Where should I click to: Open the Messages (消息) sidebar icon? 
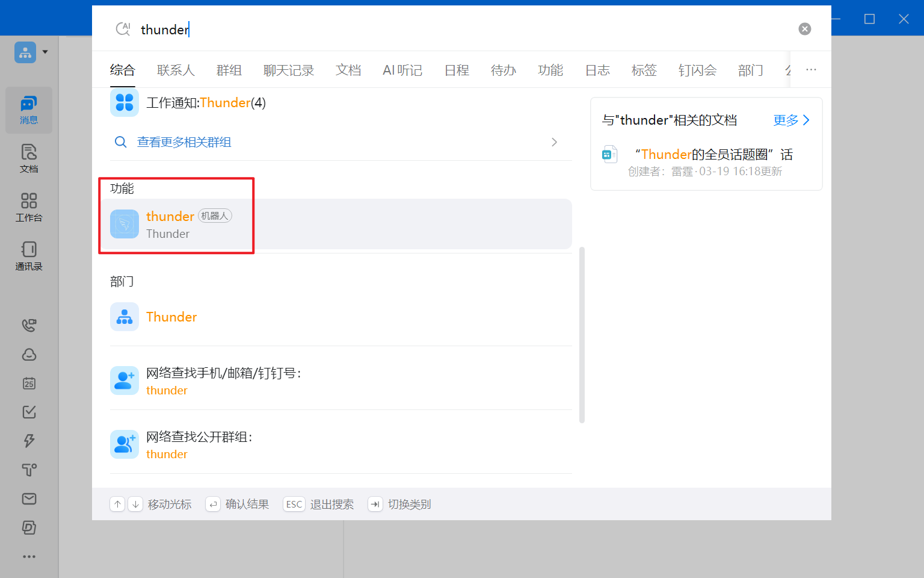28,110
